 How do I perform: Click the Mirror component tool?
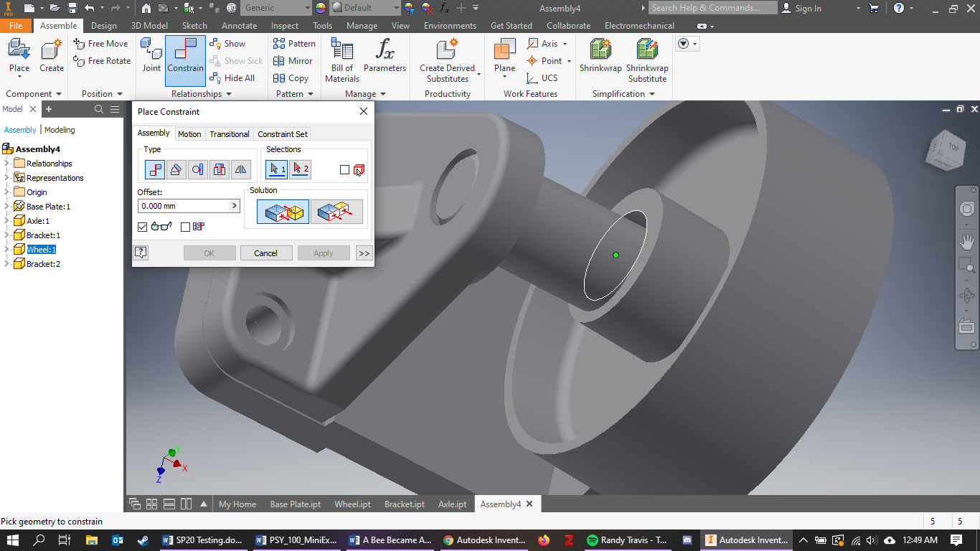293,61
